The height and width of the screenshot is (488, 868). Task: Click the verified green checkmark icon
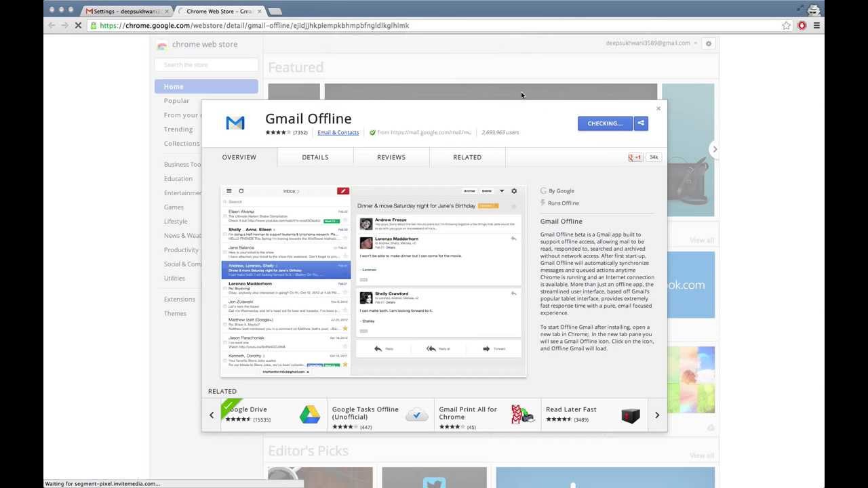(372, 133)
